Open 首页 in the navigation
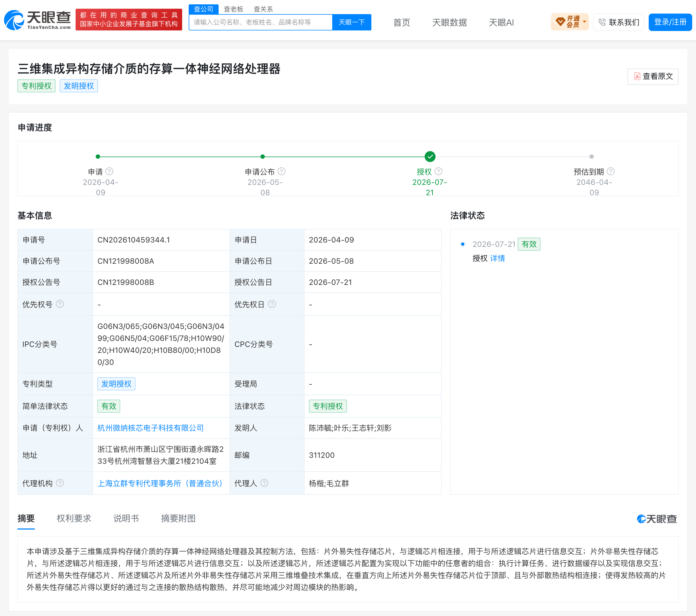 (x=402, y=23)
